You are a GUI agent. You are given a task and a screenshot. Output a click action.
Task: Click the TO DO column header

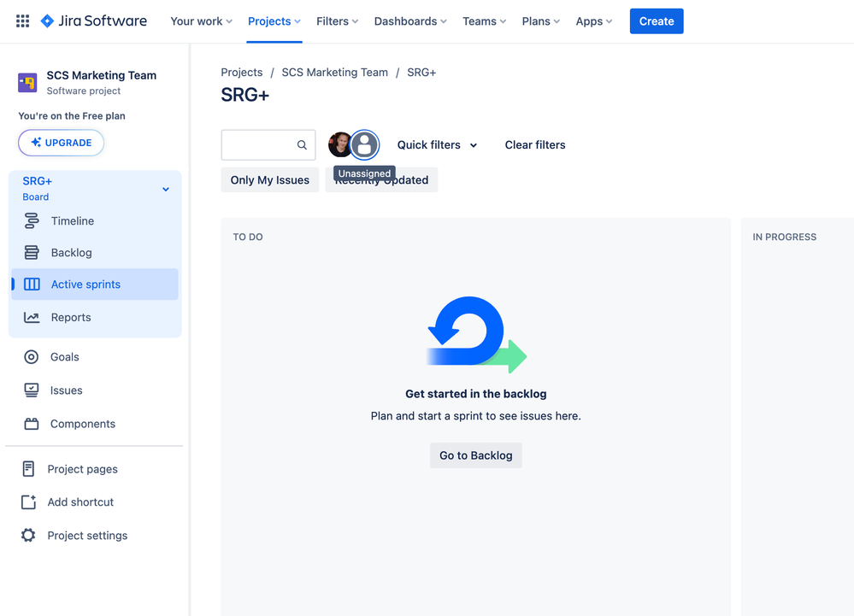248,237
